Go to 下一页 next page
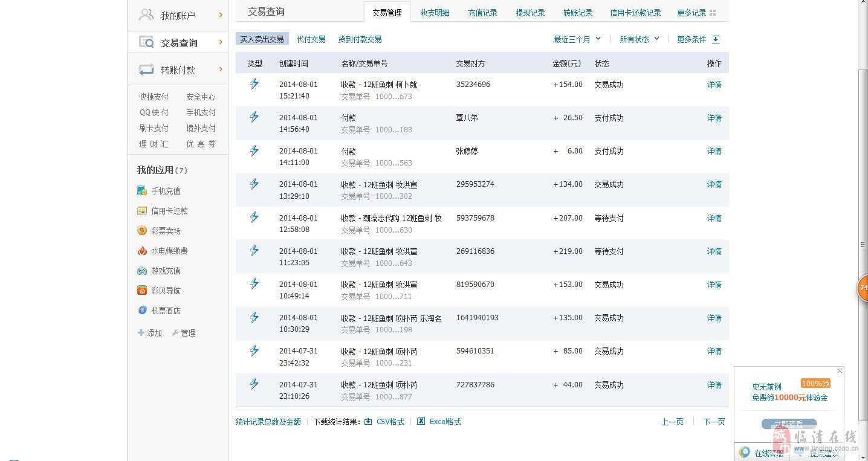 tap(714, 422)
